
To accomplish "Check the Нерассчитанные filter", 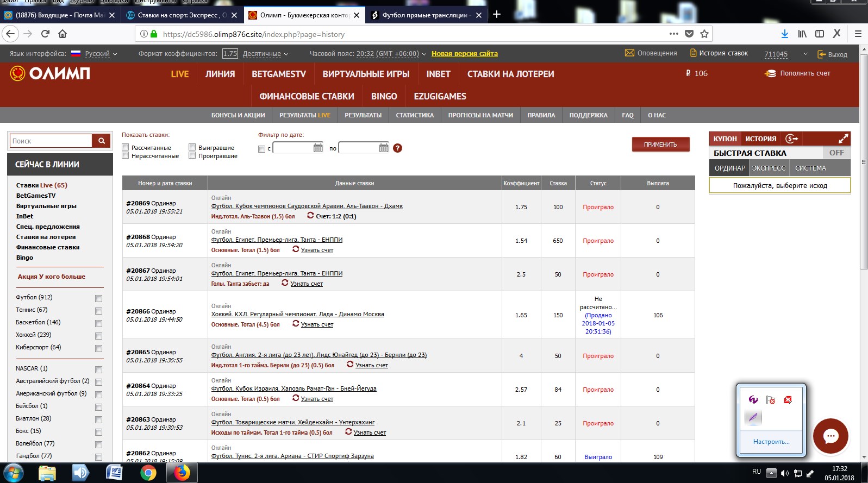I will click(x=126, y=155).
